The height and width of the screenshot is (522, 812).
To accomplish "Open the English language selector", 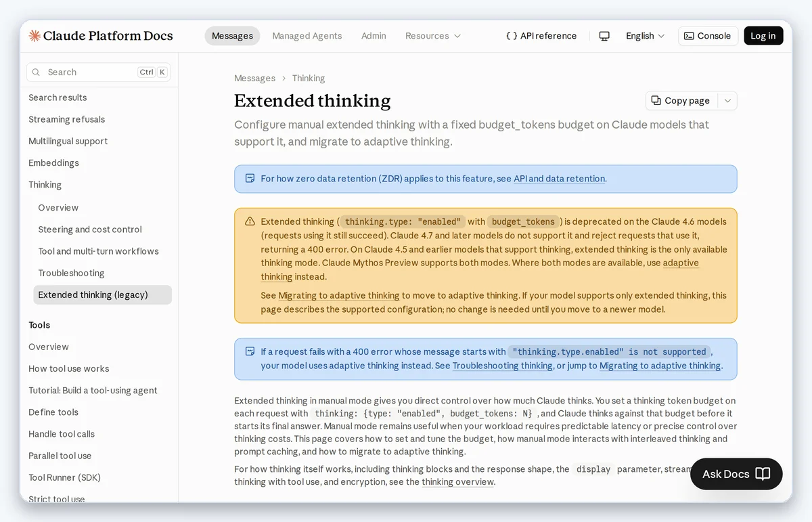I will 645,36.
